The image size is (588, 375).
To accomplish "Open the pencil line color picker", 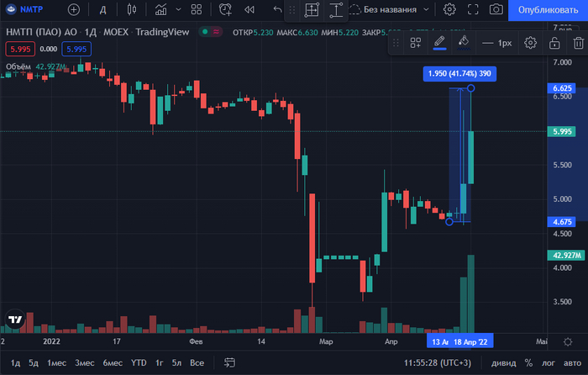I will coord(439,43).
